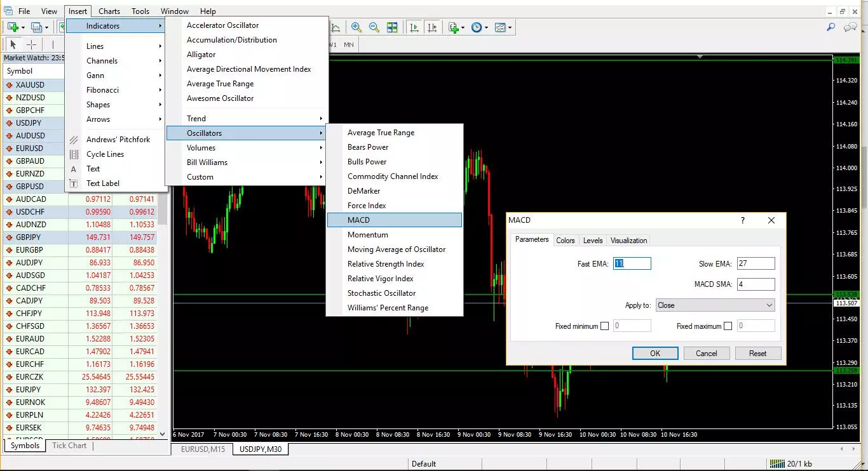Select the MN timeframe button
Image resolution: width=868 pixels, height=471 pixels.
coord(349,44)
